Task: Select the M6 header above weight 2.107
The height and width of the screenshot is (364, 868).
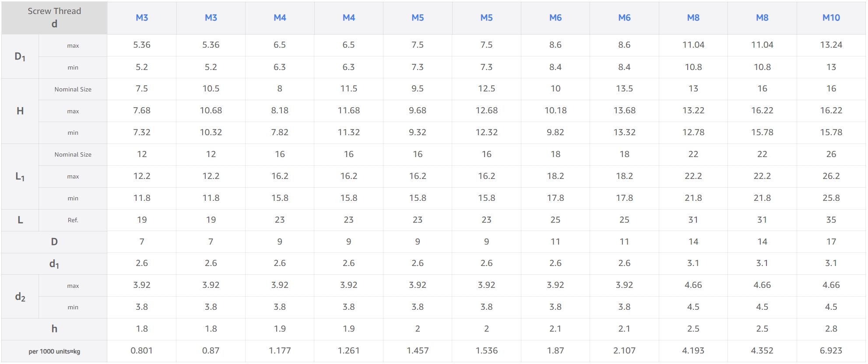Action: 624,17
